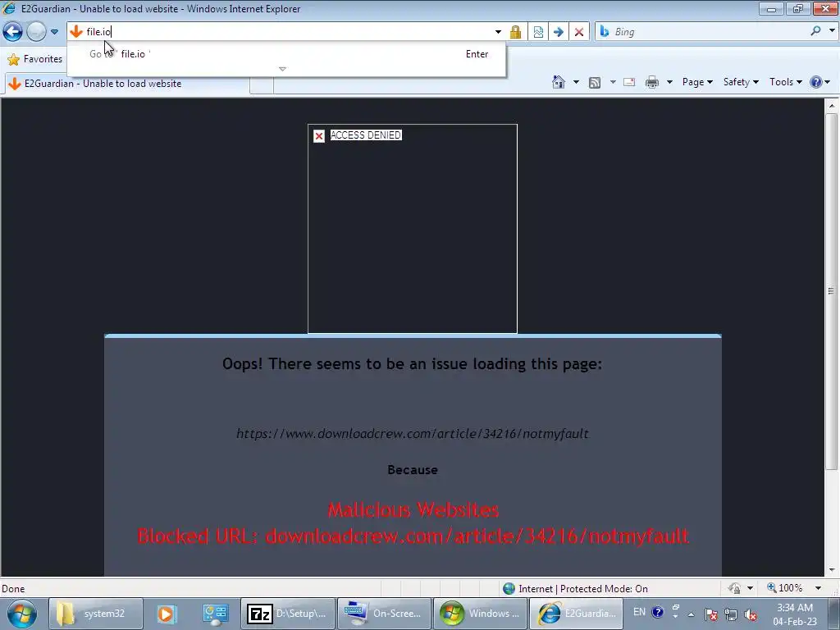Toggle Compatibility View broken page icon

(538, 32)
